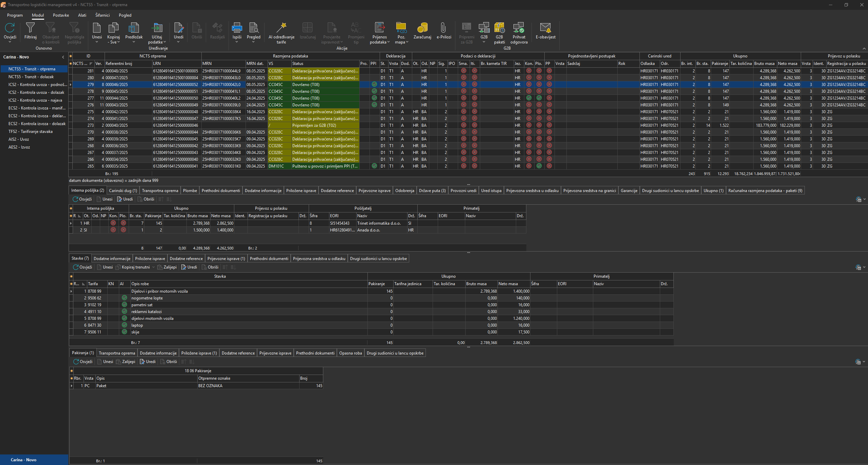The width and height of the screenshot is (868, 465).
Task: Toggle AI checkmark for nogometne lopte
Action: [124, 298]
